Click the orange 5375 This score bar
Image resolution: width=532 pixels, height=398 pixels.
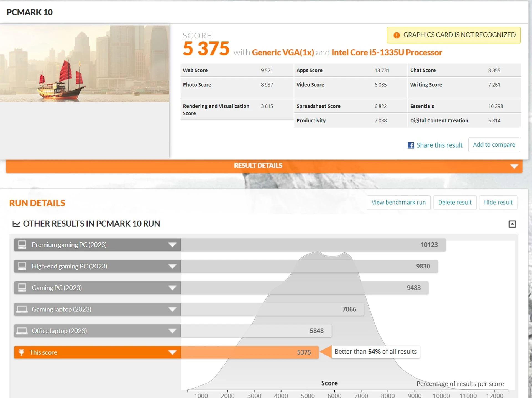tap(250, 352)
